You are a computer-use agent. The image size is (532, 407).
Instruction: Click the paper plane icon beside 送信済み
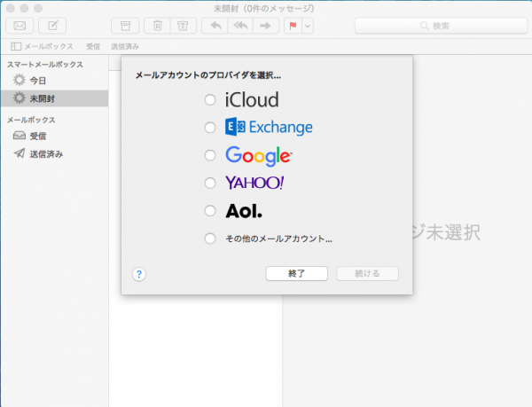(20, 153)
